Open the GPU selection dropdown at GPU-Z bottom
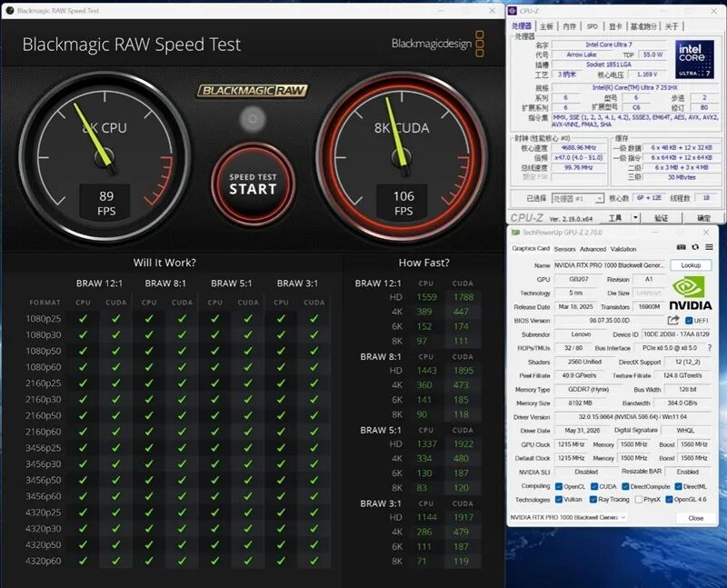This screenshot has height=588, width=727. 568,517
